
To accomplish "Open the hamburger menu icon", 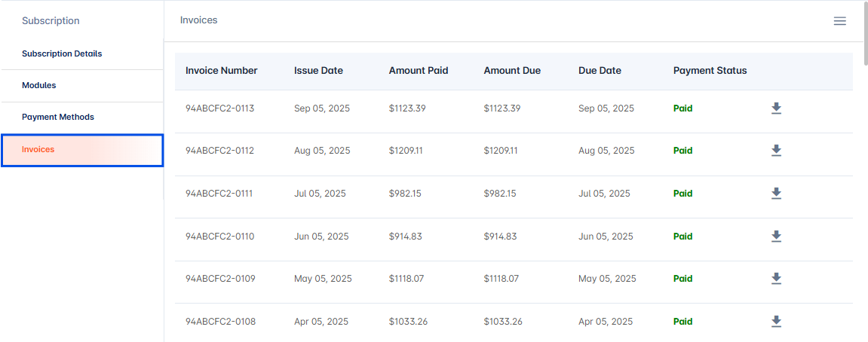I will (840, 21).
